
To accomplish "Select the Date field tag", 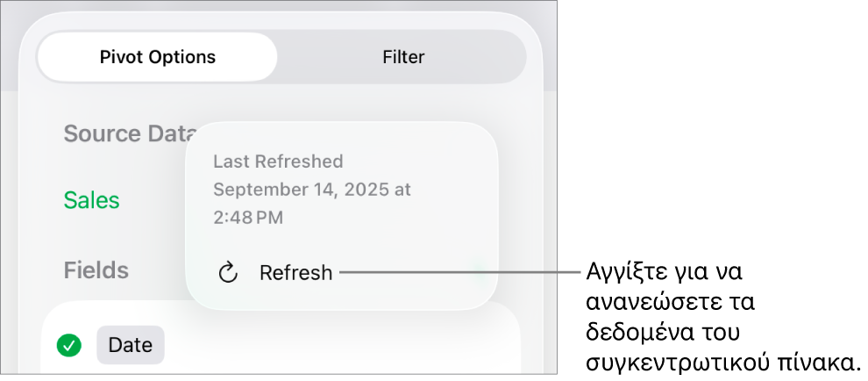I will click(130, 346).
